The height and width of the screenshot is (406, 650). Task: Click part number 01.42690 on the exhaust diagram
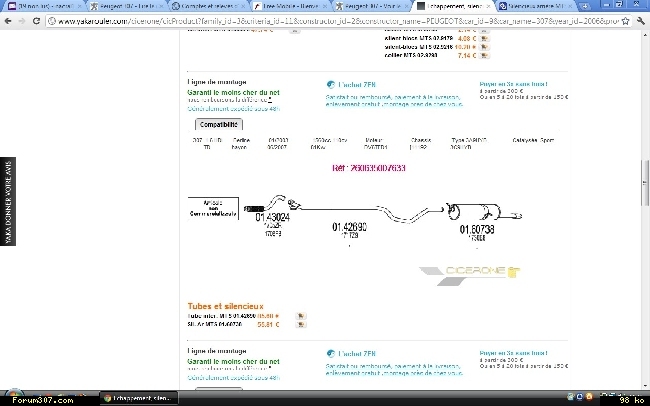point(349,227)
